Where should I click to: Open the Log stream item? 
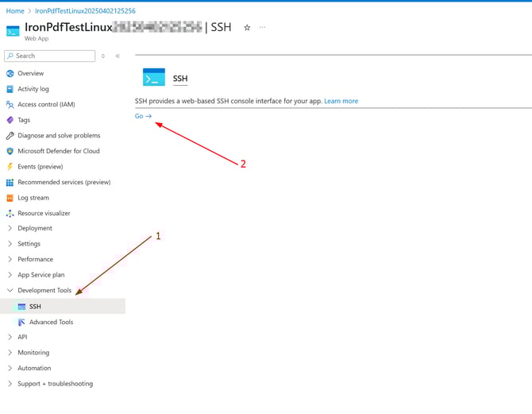point(33,198)
